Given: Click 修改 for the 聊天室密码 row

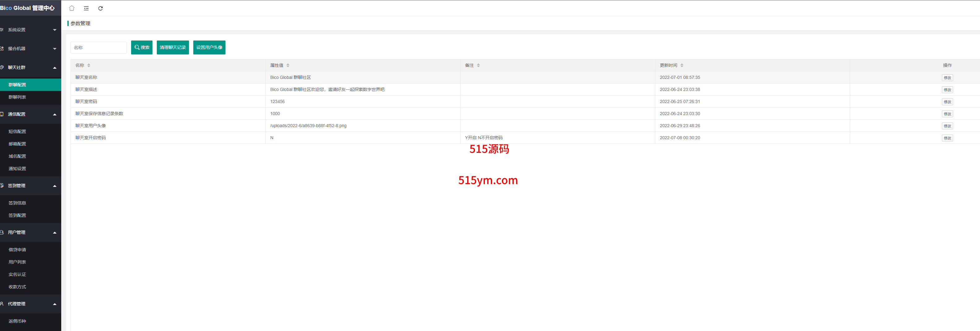Looking at the screenshot, I should coord(947,102).
